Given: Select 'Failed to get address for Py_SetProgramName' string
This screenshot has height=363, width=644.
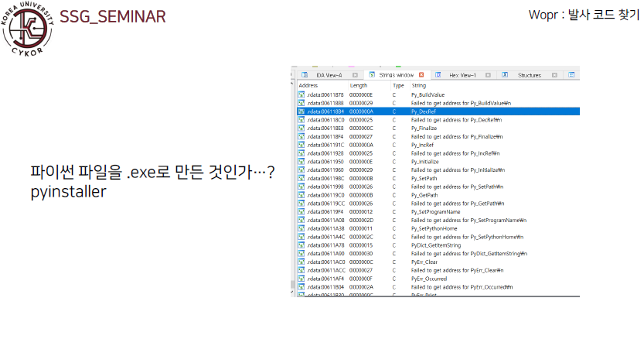Looking at the screenshot, I should [x=469, y=221].
